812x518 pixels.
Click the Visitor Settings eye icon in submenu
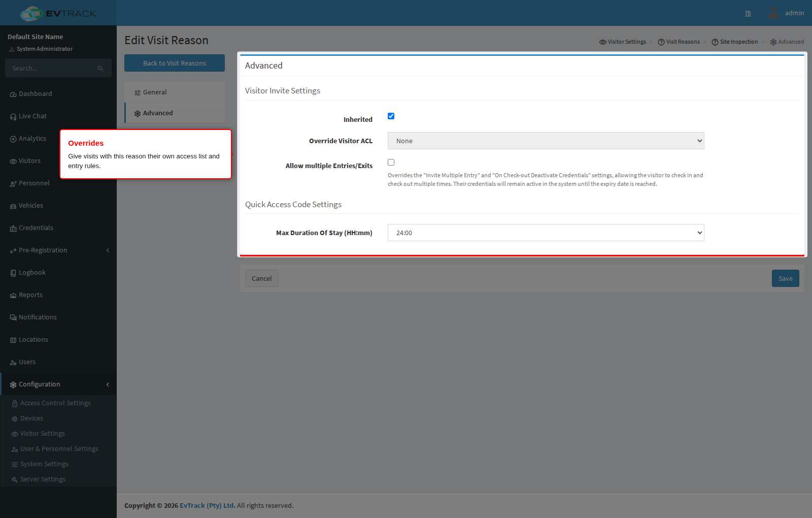(15, 434)
